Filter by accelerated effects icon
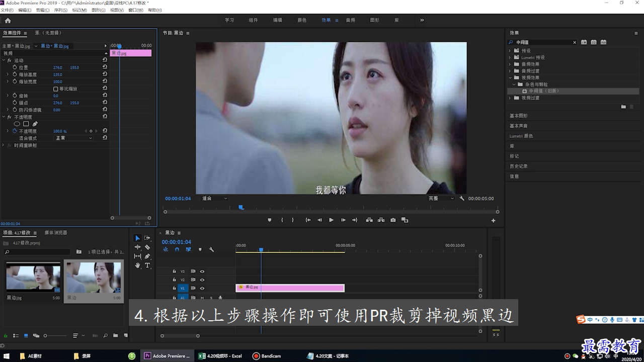Viewport: 644px width, 362px height. (x=584, y=42)
